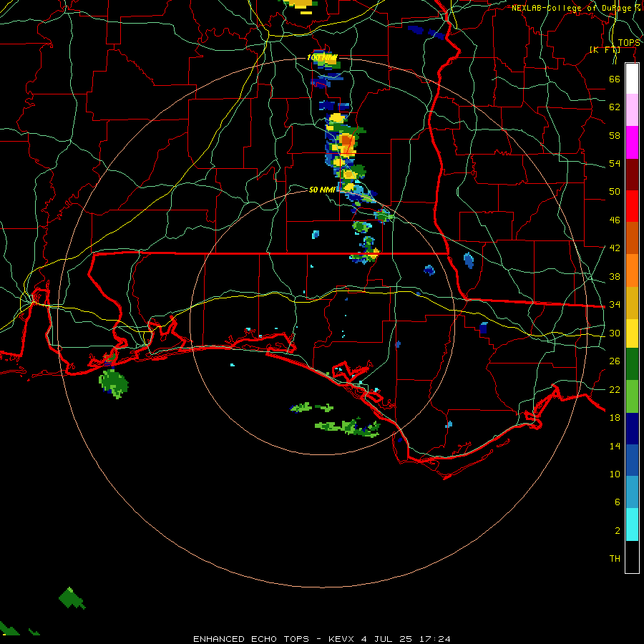Select the legend value "26"

click(x=615, y=361)
